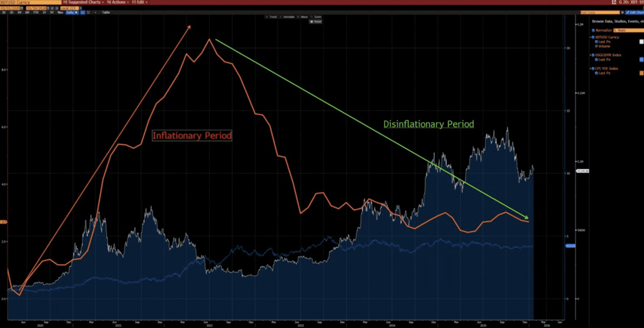Enable the Volume checkbox under XBTUSD
The height and width of the screenshot is (328, 644).
click(x=597, y=46)
